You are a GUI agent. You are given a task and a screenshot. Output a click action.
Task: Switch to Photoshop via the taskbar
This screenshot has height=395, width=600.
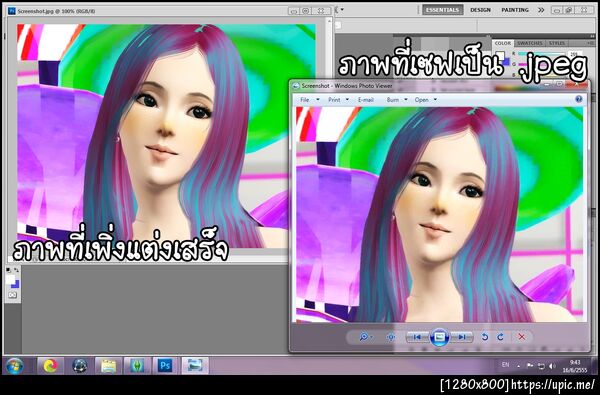click(166, 366)
